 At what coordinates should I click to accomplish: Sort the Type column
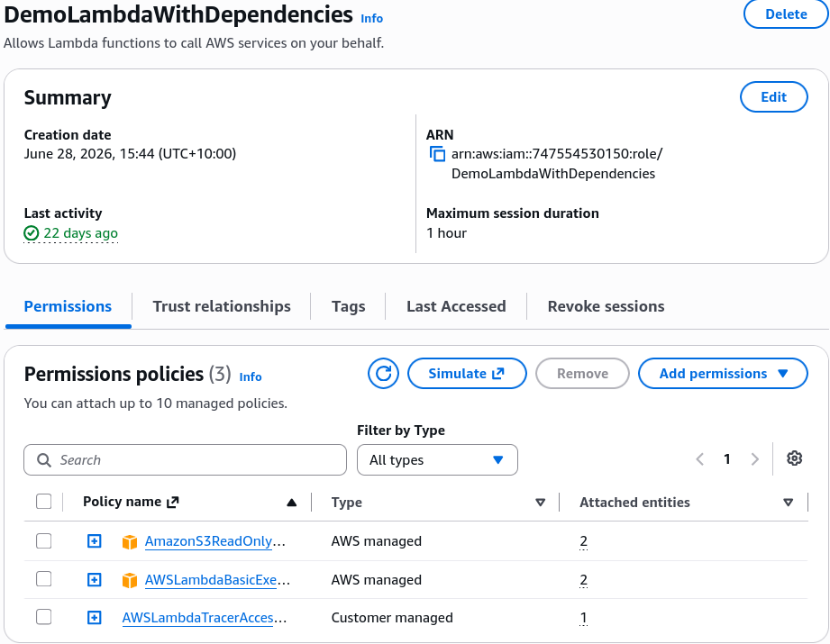541,503
